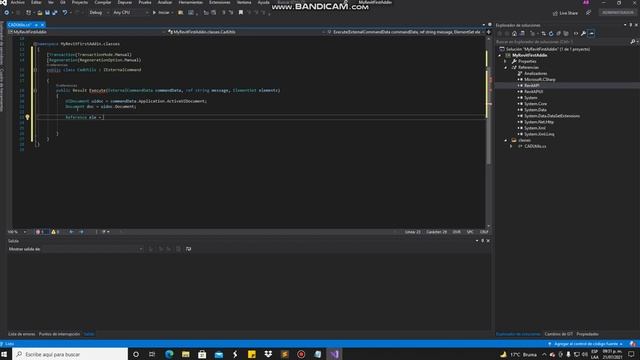Close the CADUtils.cs editor tab

point(42,25)
